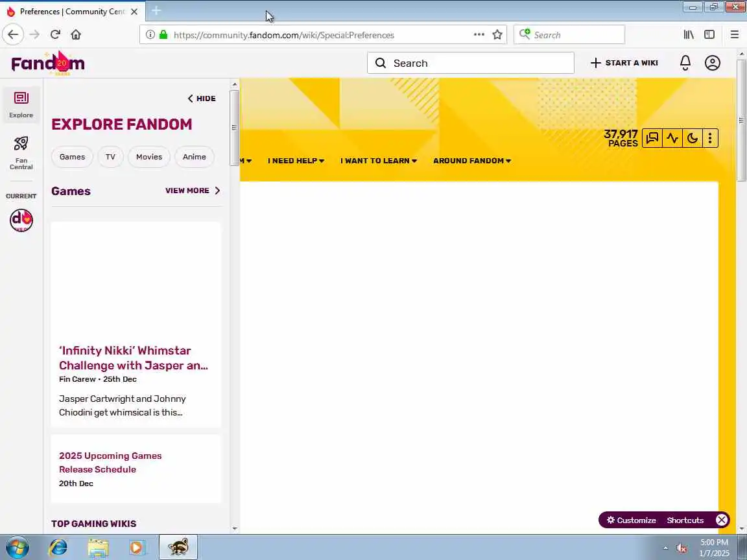Viewport: 747px width, 560px height.
Task: Click the browser forward arrow
Action: (34, 34)
